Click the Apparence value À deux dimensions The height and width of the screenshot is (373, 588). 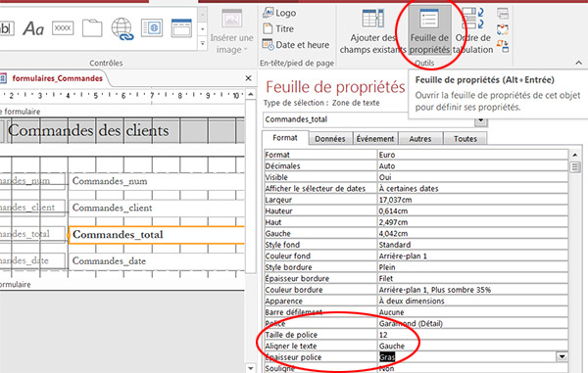coord(472,301)
